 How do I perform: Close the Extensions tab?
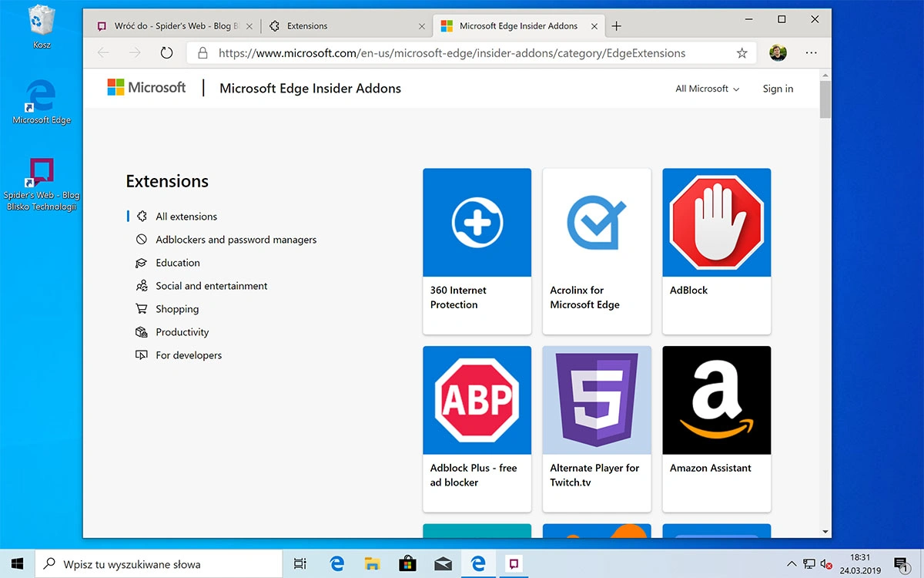pyautogui.click(x=421, y=26)
